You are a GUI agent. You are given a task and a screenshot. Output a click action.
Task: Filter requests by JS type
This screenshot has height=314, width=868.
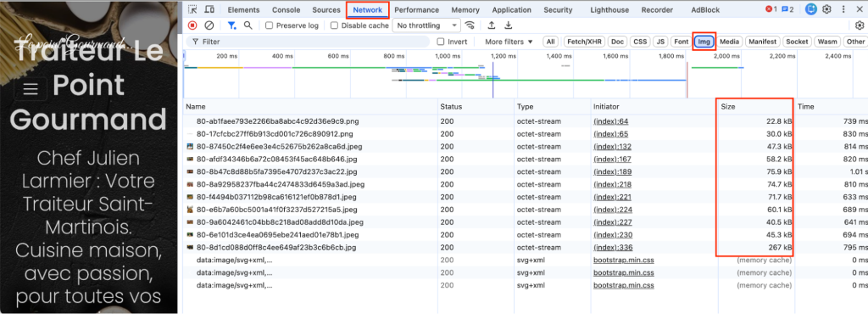[660, 42]
